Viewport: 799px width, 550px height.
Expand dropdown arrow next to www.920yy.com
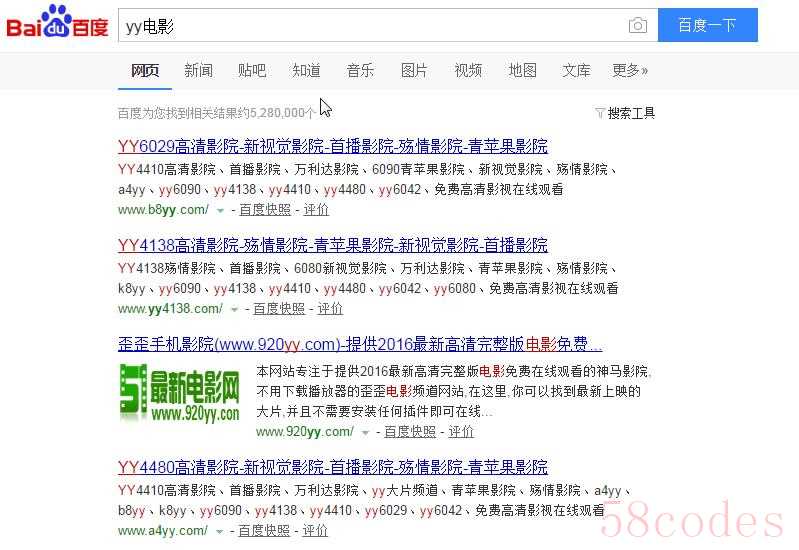(x=365, y=433)
